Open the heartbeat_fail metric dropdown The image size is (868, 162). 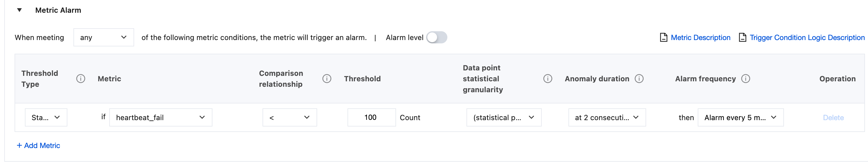click(161, 117)
